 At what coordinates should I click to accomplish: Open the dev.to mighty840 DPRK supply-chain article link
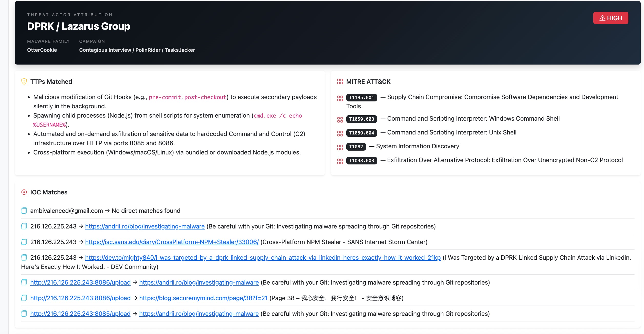[263, 258]
